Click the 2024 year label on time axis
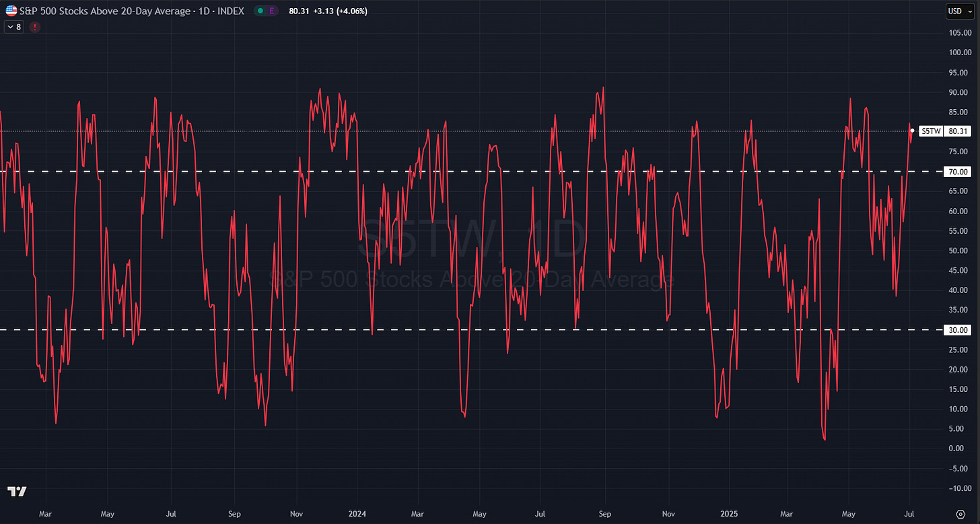This screenshot has height=524, width=980. click(x=356, y=513)
